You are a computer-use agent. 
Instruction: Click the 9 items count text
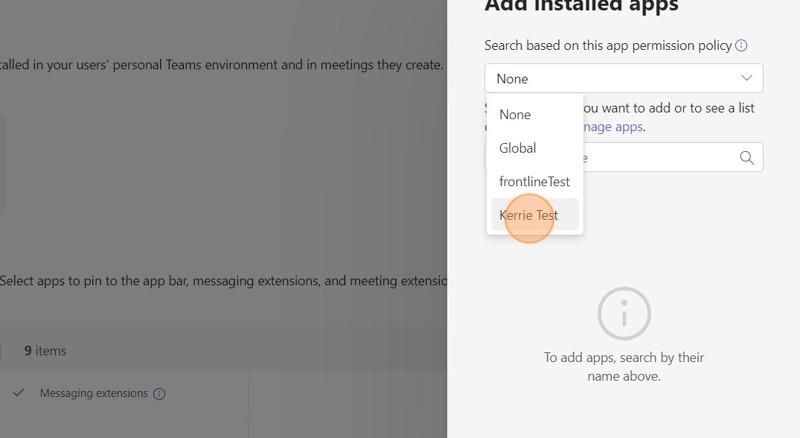point(45,351)
